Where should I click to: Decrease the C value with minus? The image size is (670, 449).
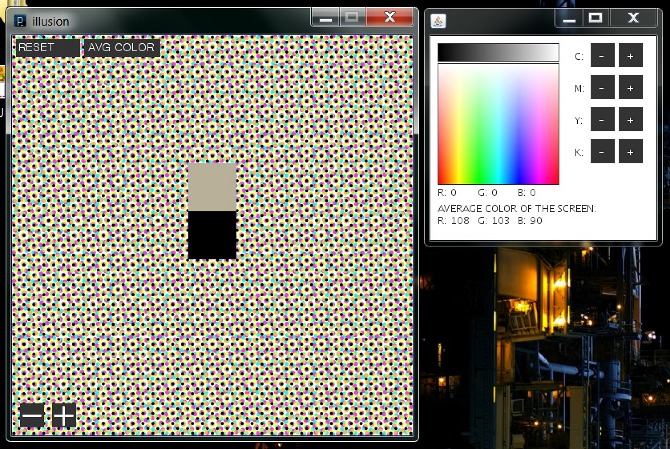click(603, 56)
